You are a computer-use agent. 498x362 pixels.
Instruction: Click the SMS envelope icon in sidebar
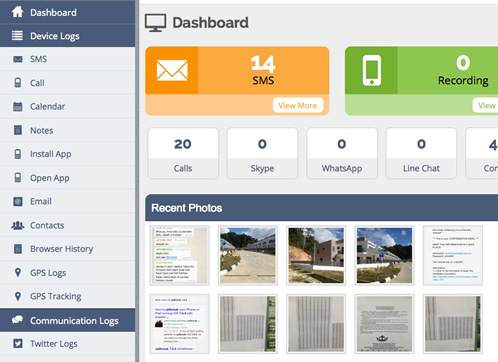pyautogui.click(x=18, y=59)
